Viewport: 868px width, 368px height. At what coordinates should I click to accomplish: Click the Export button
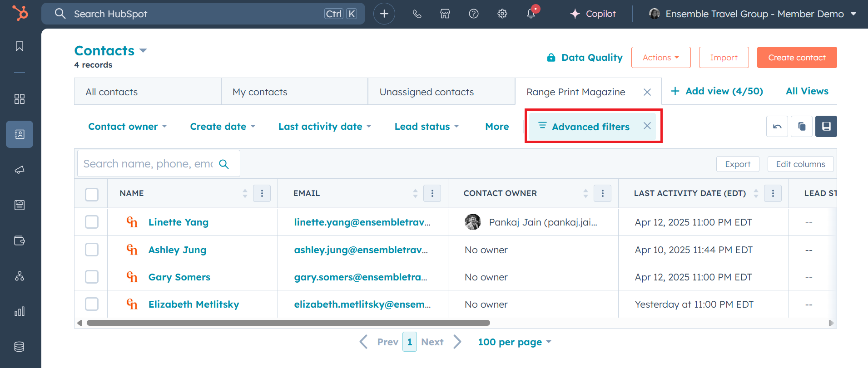tap(738, 164)
